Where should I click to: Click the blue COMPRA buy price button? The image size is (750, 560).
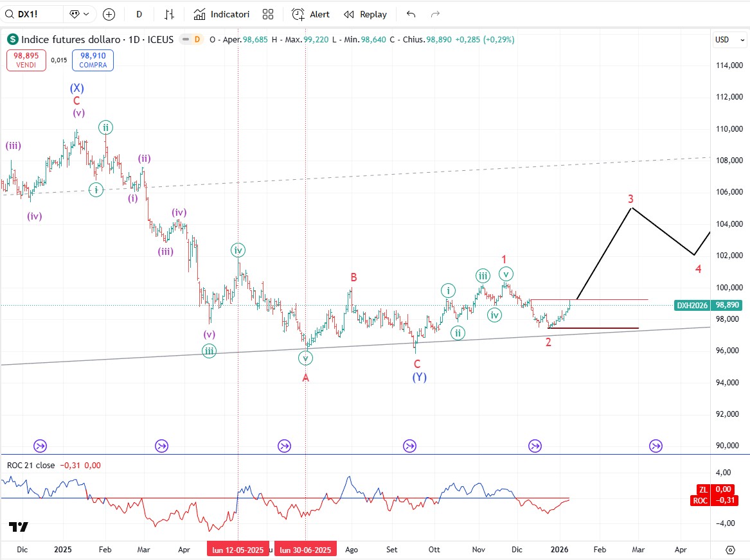click(93, 60)
